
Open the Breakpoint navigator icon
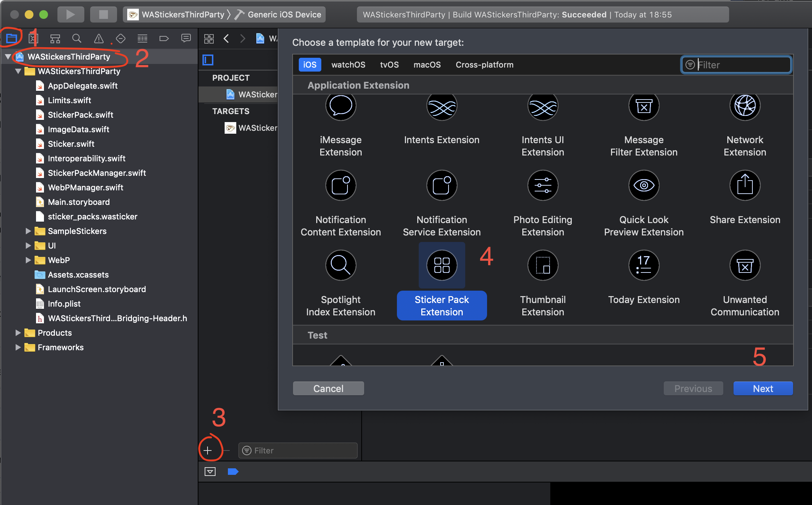coord(164,39)
